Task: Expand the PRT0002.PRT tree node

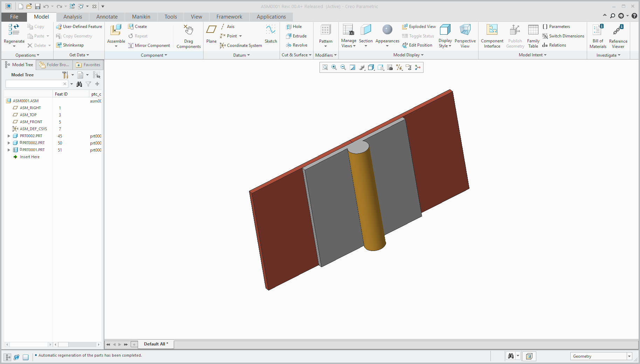Action: (x=8, y=136)
